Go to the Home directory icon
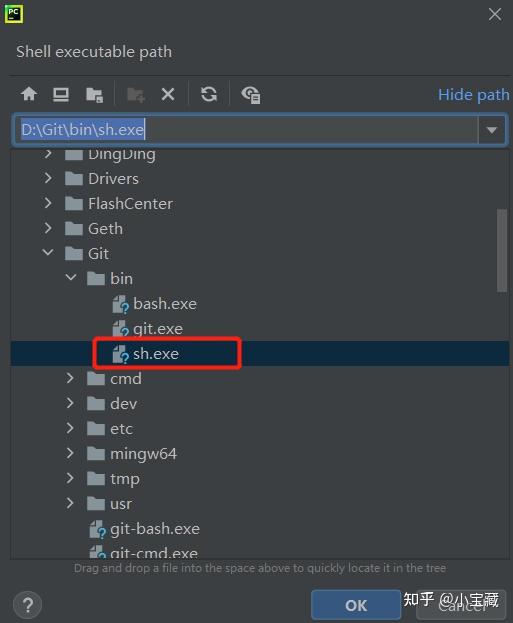The image size is (513, 623). (x=29, y=94)
